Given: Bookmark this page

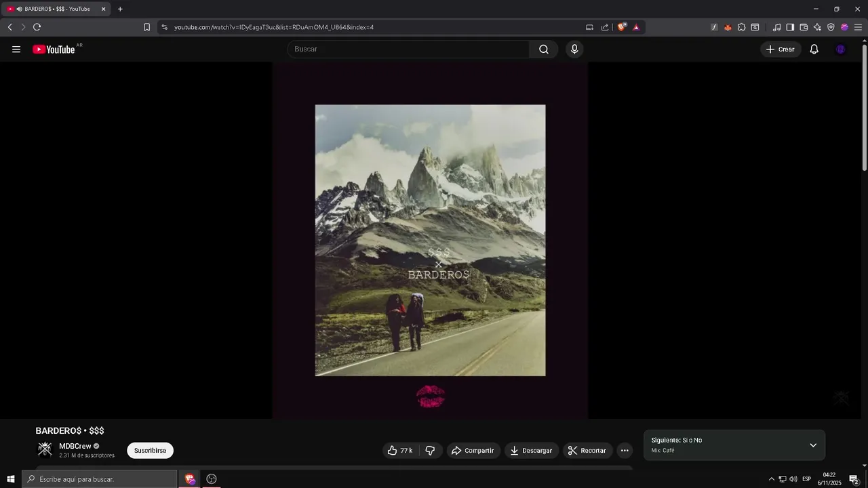Looking at the screenshot, I should [146, 27].
